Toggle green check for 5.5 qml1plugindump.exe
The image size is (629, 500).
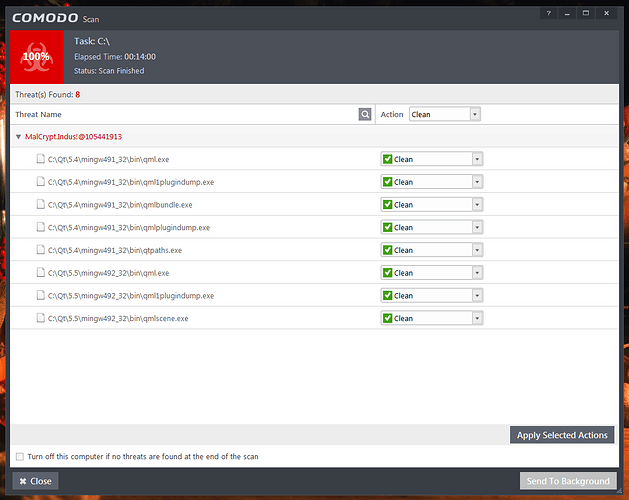(388, 296)
